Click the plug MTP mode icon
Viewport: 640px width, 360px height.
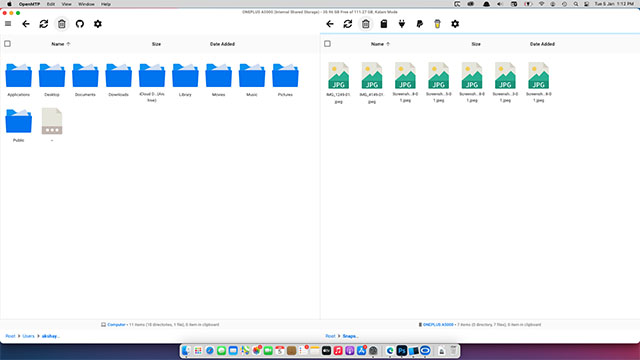click(x=402, y=24)
